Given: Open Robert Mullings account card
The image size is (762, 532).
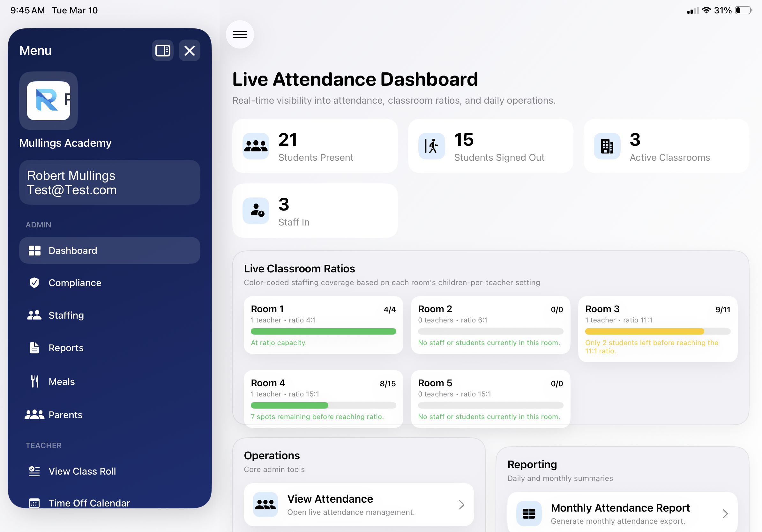Looking at the screenshot, I should tap(110, 182).
